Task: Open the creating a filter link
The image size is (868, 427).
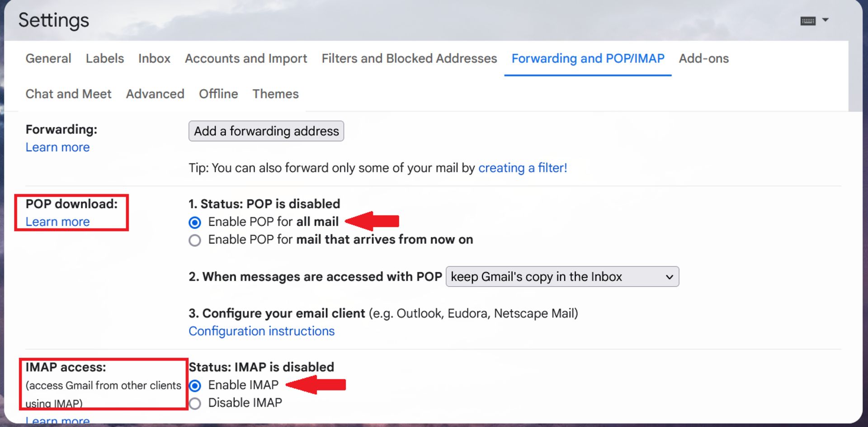Action: [x=522, y=168]
